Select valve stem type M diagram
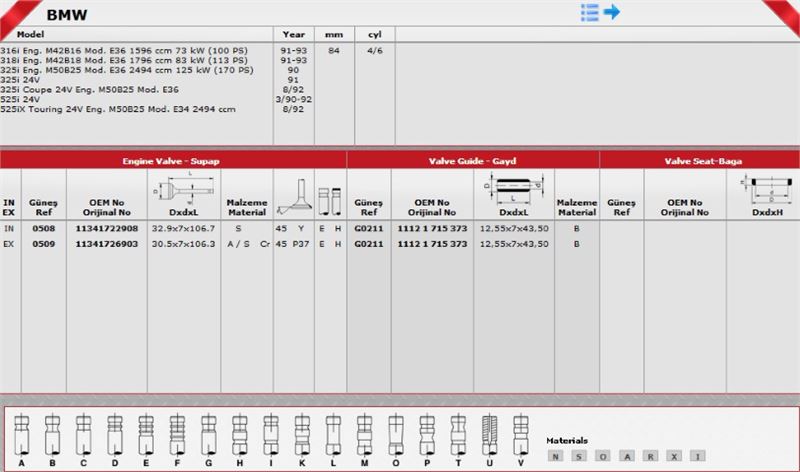This screenshot has height=472, width=800. tap(364, 435)
